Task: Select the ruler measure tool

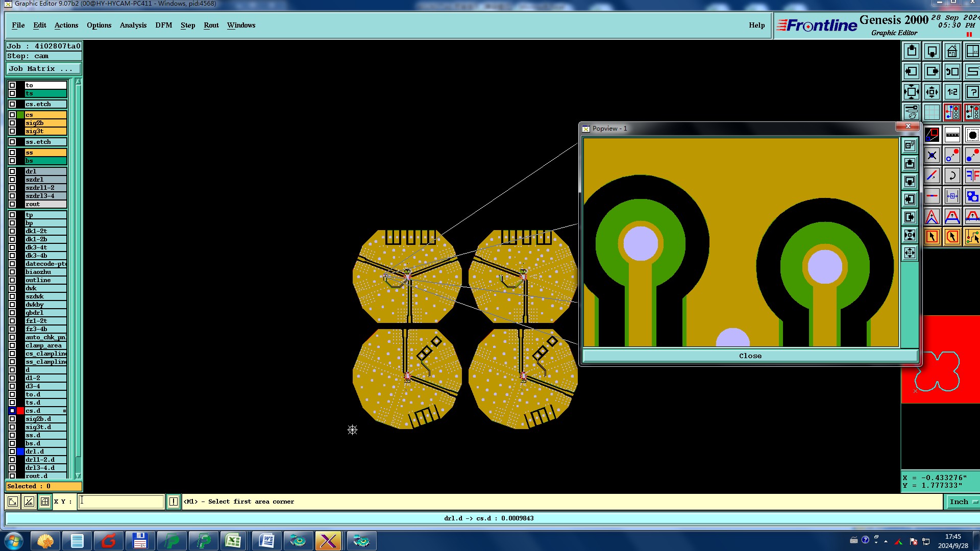Action: pos(952,135)
